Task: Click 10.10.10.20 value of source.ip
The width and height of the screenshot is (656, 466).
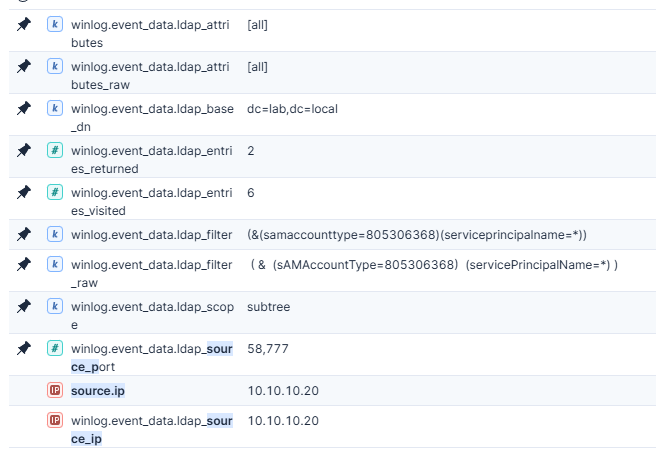Action: [x=283, y=391]
